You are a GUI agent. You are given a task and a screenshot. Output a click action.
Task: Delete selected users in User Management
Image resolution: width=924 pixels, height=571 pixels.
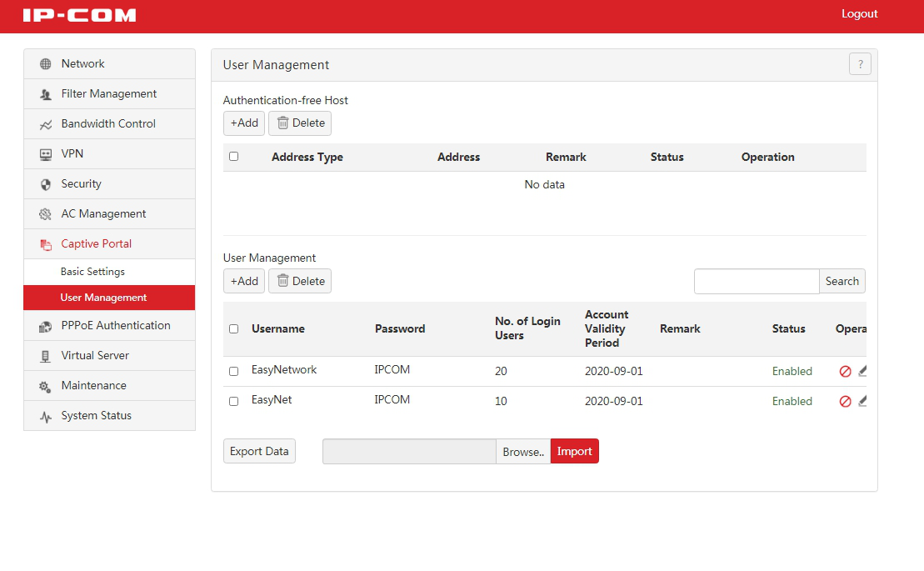[x=300, y=281]
